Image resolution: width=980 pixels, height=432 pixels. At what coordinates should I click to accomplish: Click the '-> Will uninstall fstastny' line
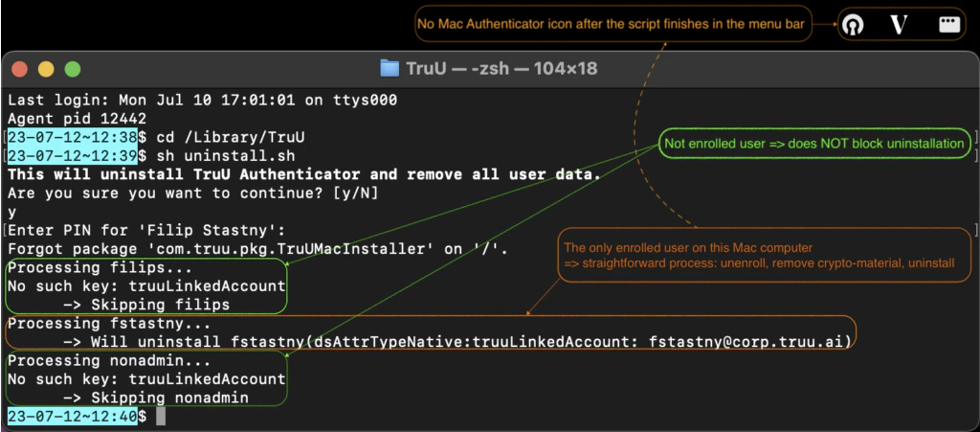[x=457, y=343]
